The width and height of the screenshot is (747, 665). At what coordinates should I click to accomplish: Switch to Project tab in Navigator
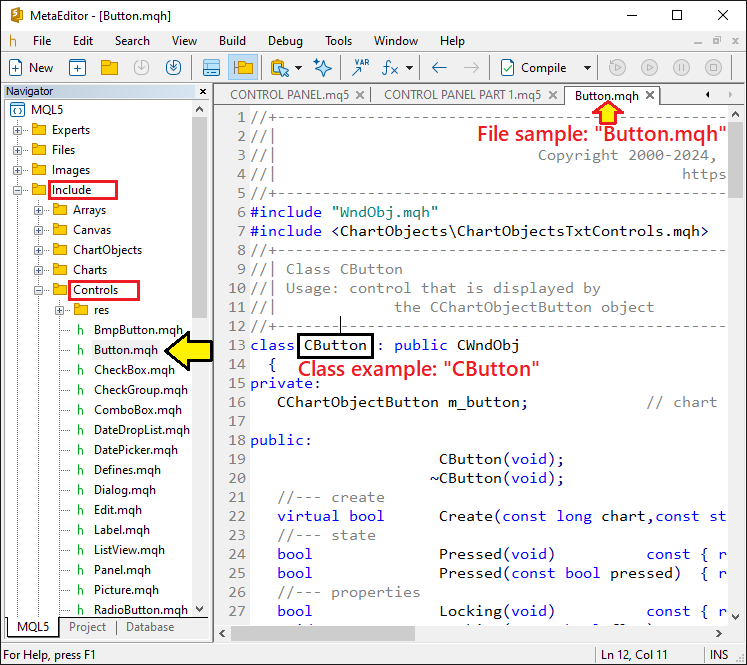87,627
